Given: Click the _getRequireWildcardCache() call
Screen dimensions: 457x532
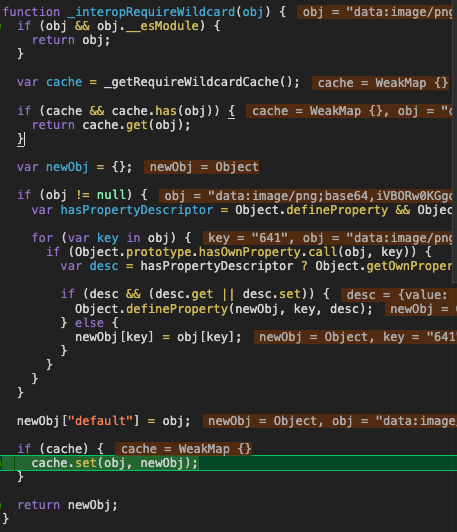Looking at the screenshot, I should click(202, 82).
